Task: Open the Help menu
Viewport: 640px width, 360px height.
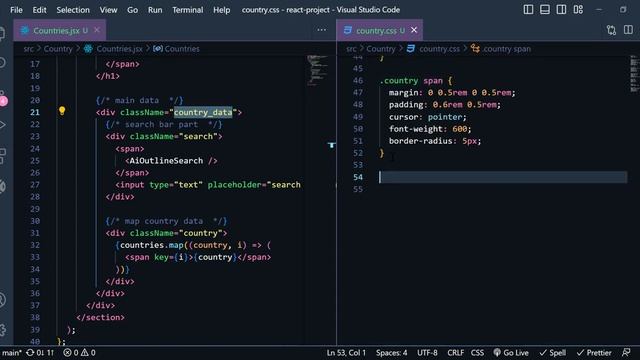Action: [x=222, y=10]
